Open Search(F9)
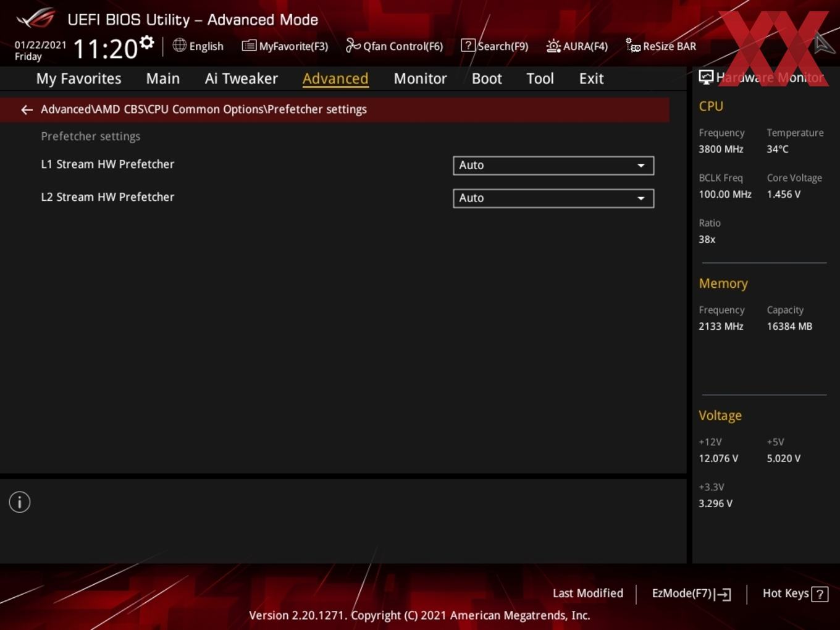Screen dimensions: 840x630 point(495,46)
